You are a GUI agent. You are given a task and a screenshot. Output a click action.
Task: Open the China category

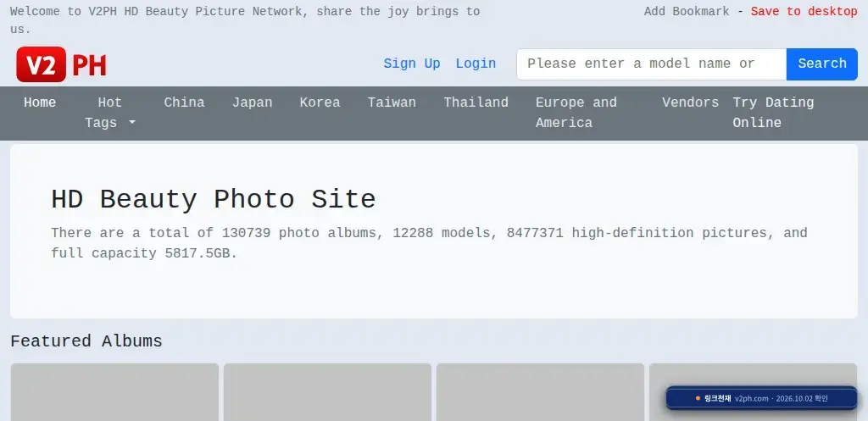[184, 102]
